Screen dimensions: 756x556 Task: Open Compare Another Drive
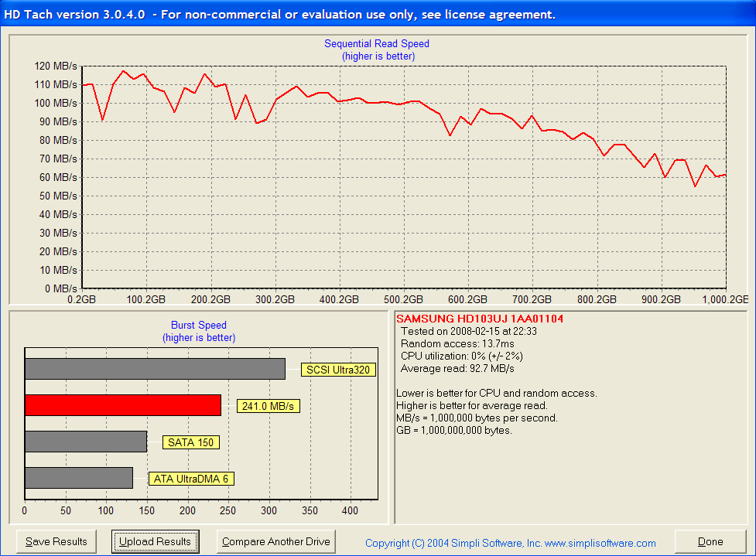pos(276,541)
